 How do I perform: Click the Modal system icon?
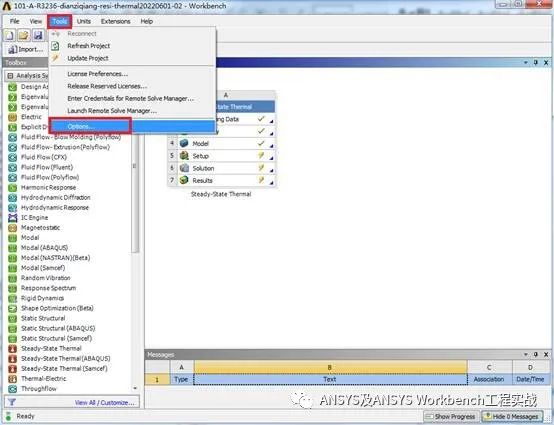(x=12, y=238)
